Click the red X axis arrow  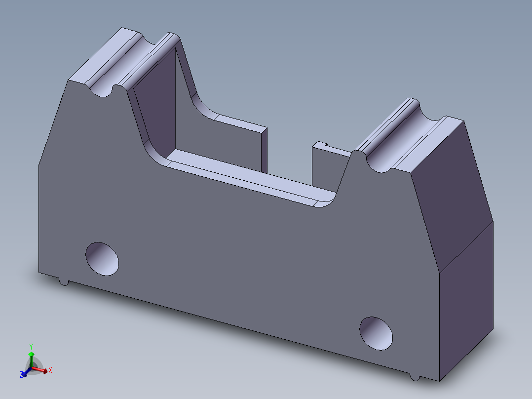45,371
